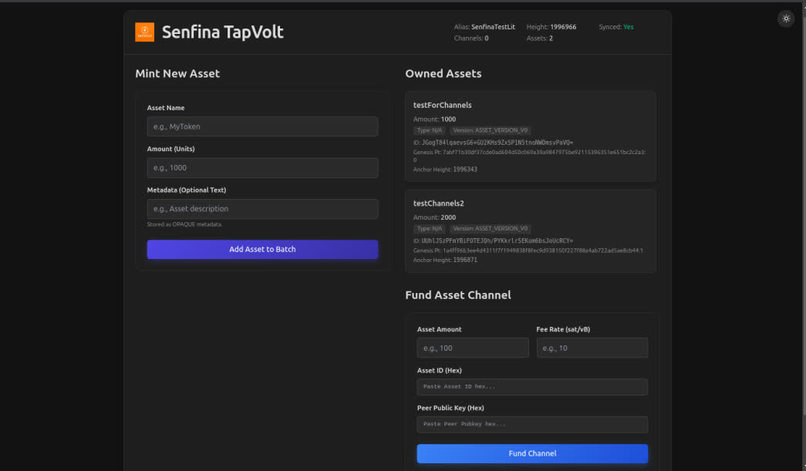
Task: Click the Amount 1000 value
Action: [448, 119]
